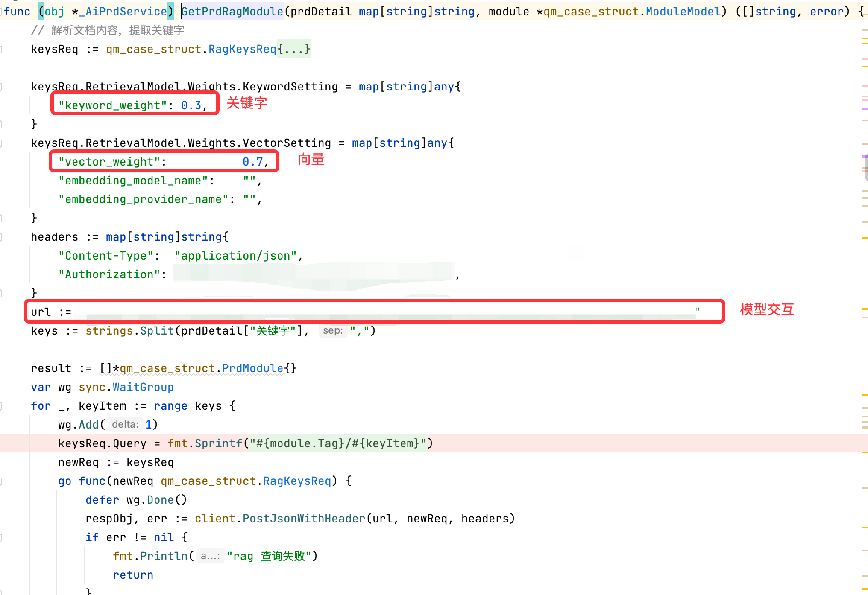
Task: Click the headers variable declaration
Action: click(x=55, y=237)
